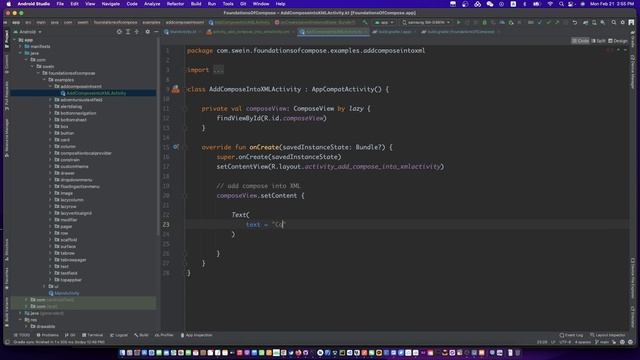Open the Build tool window at the bottom

141,335
